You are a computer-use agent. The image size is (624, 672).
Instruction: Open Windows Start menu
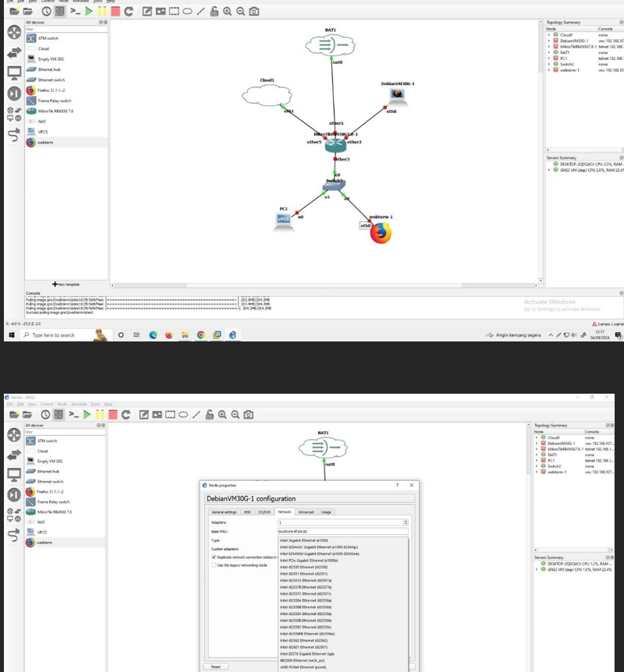pos(12,335)
